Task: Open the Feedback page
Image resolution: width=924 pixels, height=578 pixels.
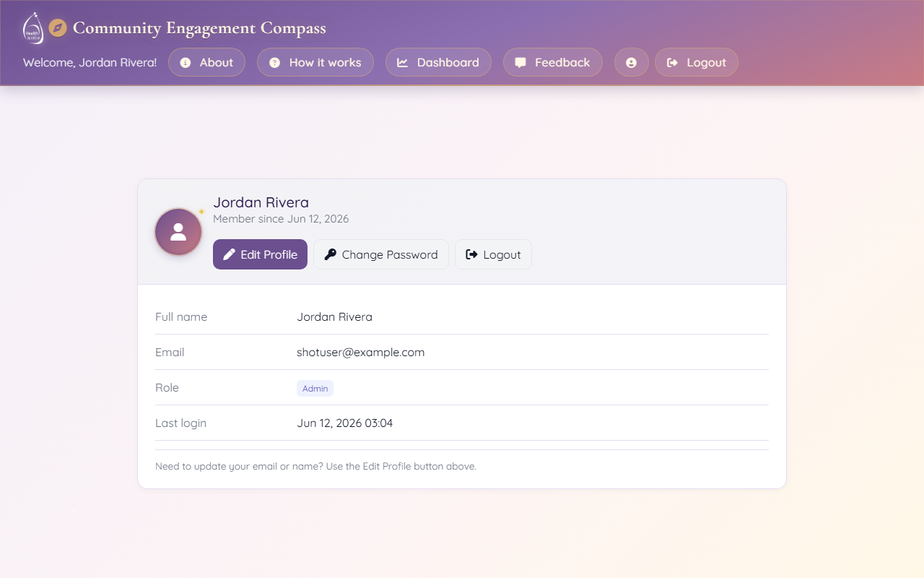Action: pyautogui.click(x=553, y=62)
